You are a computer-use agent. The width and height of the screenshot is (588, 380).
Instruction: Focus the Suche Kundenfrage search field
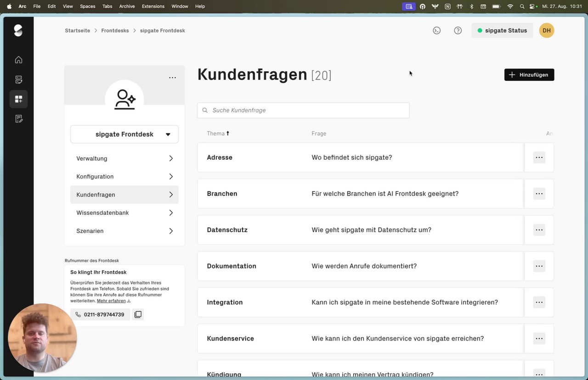coord(303,110)
